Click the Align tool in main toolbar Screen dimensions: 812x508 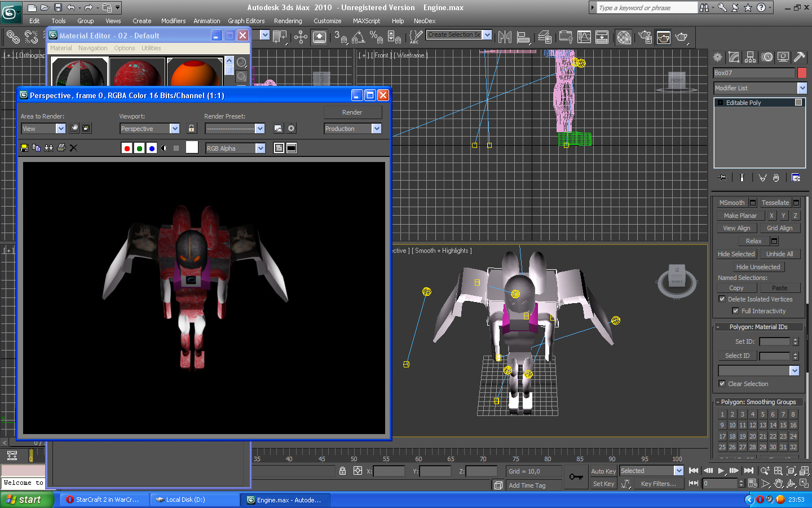pyautogui.click(x=524, y=37)
